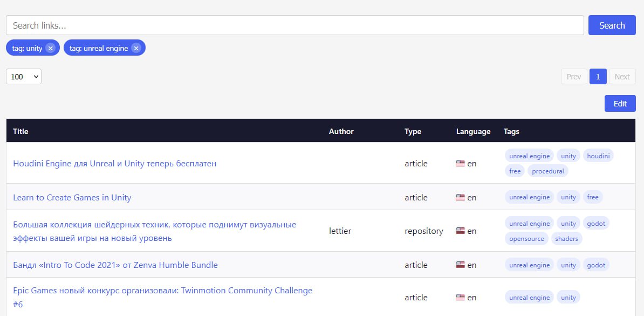This screenshot has height=316, width=644.
Task: Click the Tags column header
Action: click(511, 131)
